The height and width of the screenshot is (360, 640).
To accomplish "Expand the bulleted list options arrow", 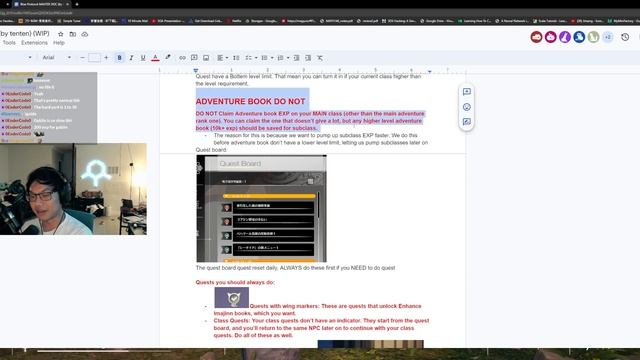I will (272, 58).
